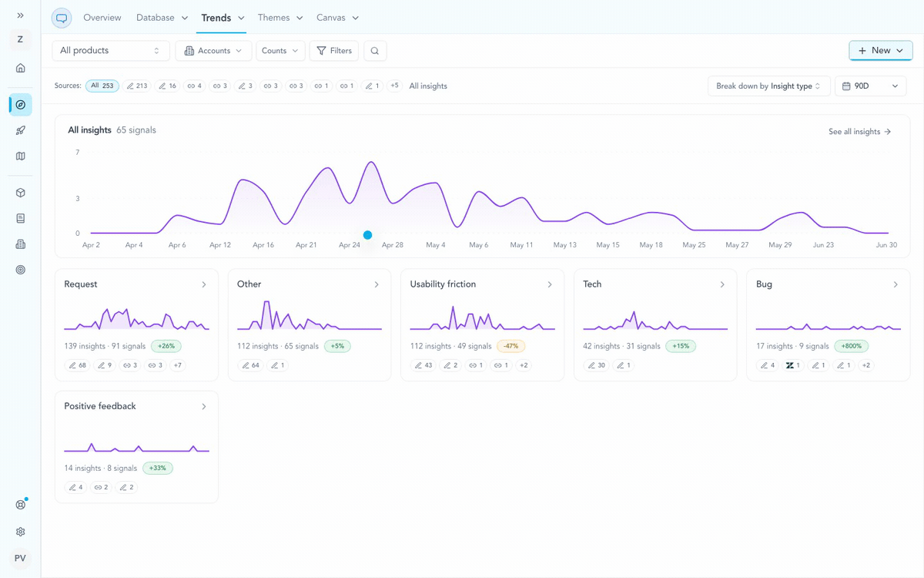The height and width of the screenshot is (578, 924).
Task: Click the New button
Action: [881, 51]
